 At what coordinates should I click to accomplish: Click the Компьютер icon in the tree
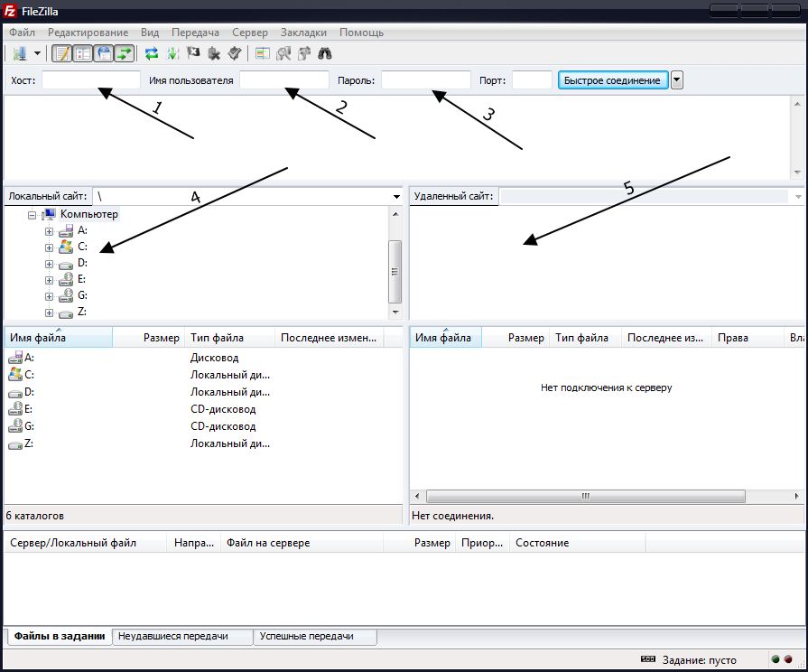pos(49,214)
